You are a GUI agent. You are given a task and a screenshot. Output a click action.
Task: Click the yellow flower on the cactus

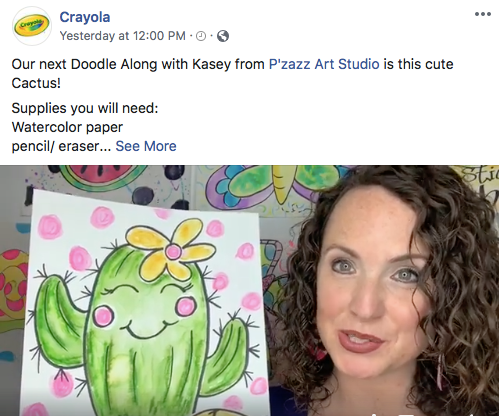[x=170, y=249]
